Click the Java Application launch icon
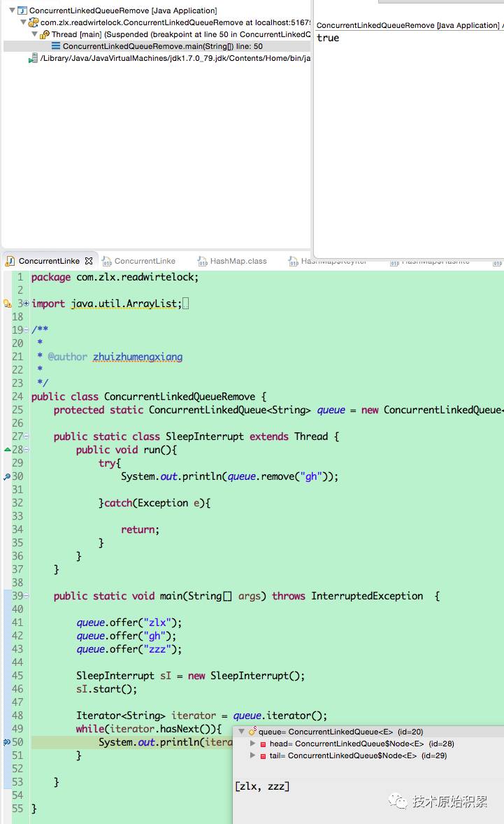This screenshot has height=824, width=504. point(22,10)
